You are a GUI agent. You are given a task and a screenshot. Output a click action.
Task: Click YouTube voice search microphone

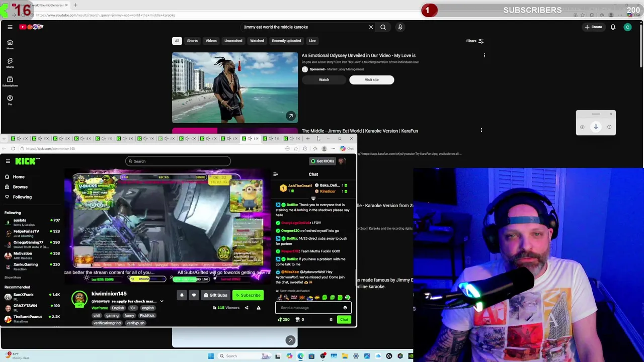point(400,27)
